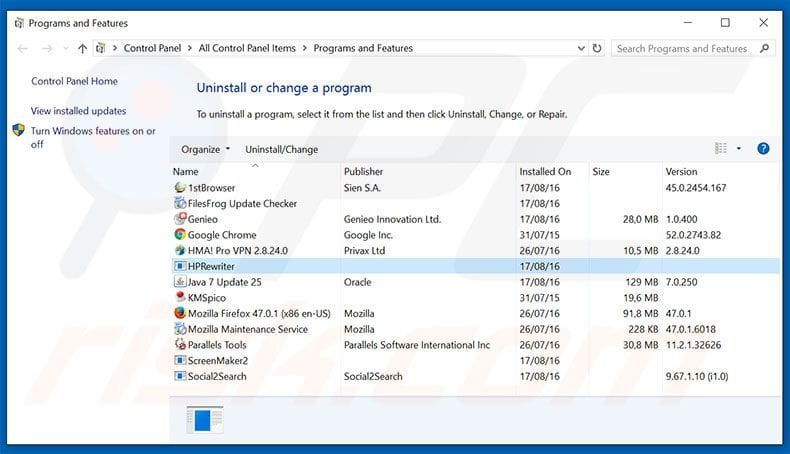Expand the address bar history dropdown

(581, 48)
